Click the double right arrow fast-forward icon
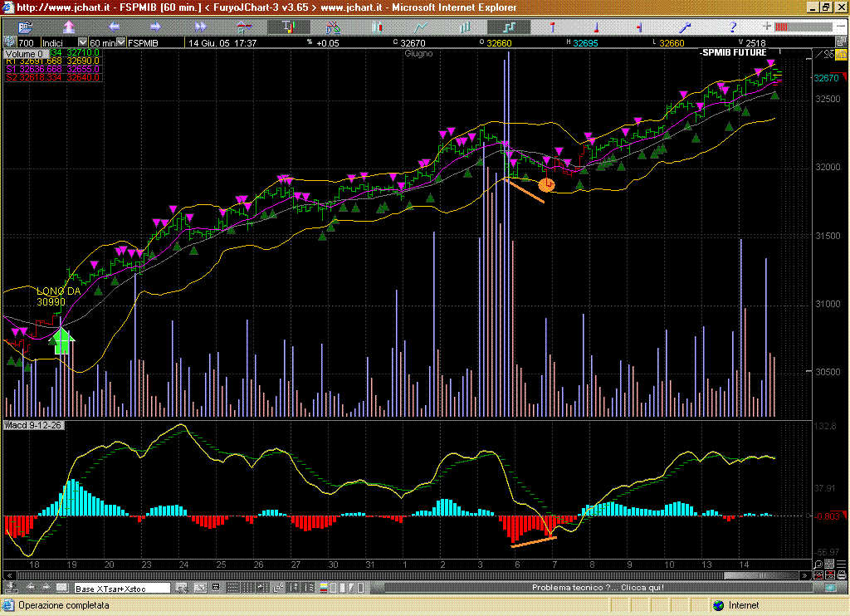This screenshot has width=850, height=616. pos(200,27)
